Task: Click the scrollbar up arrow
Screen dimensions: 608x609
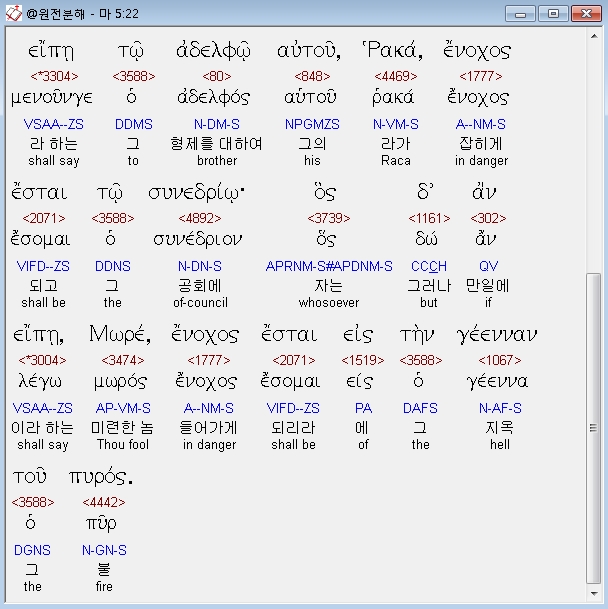Action: 594,36
